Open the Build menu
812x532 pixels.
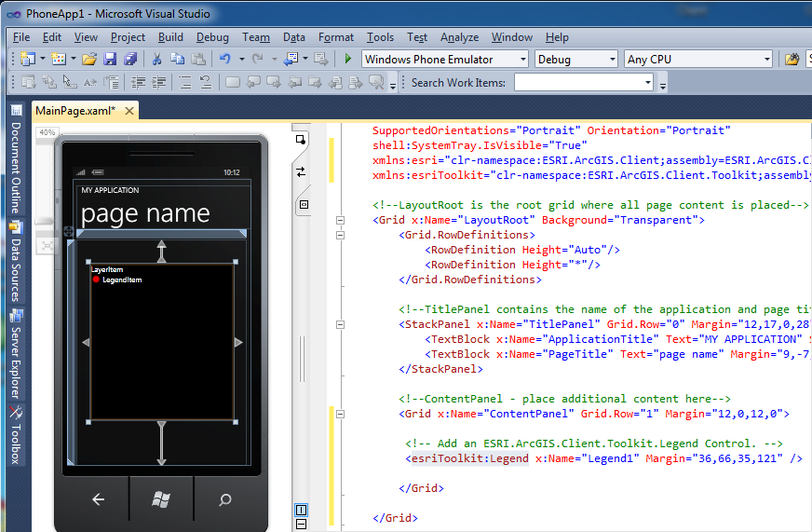[170, 37]
